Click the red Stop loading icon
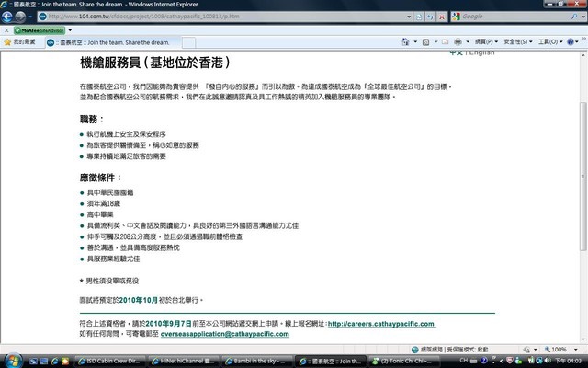588x368 pixels. click(442, 17)
